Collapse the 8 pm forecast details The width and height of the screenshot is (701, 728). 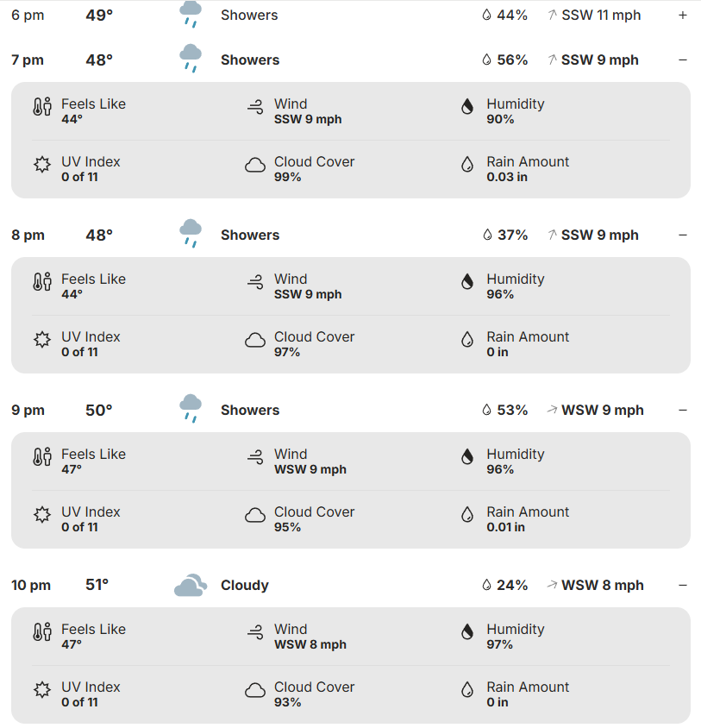pos(683,235)
